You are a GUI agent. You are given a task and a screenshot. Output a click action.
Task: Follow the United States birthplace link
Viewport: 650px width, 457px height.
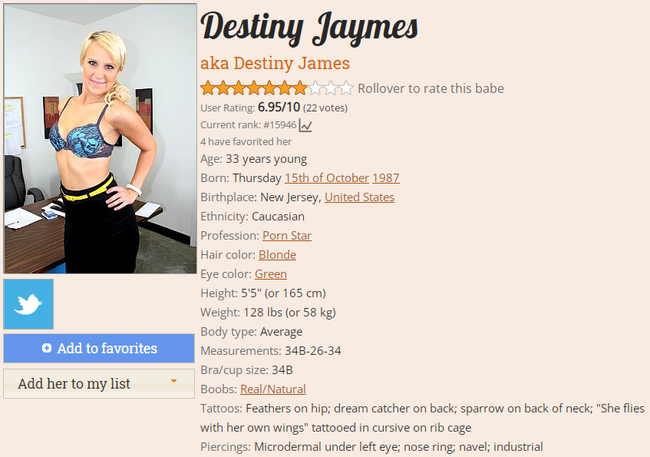359,197
